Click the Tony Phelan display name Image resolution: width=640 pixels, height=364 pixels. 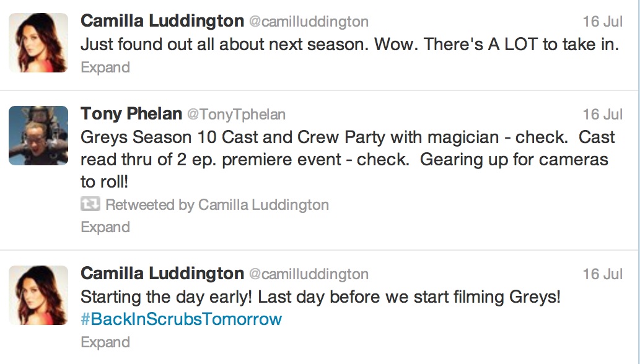131,114
